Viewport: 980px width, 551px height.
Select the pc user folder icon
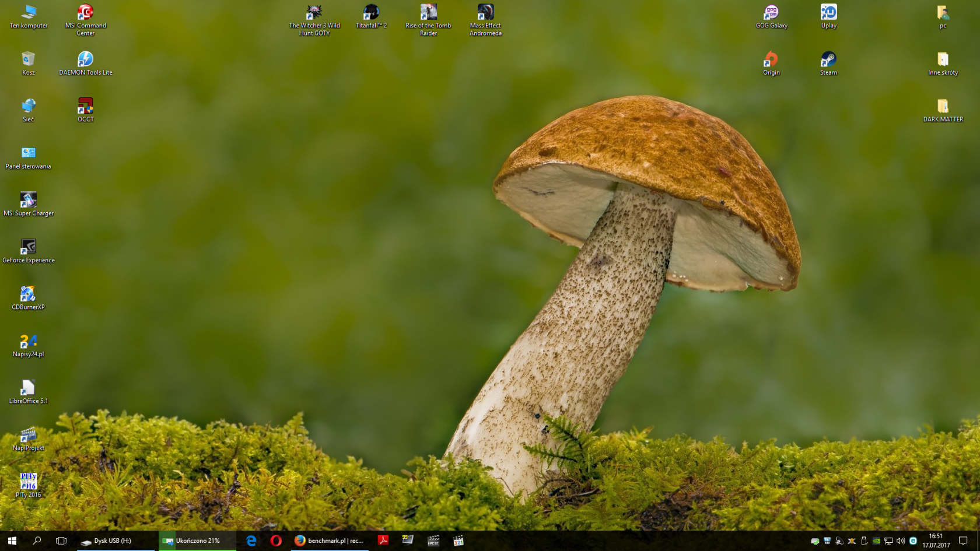coord(943,16)
